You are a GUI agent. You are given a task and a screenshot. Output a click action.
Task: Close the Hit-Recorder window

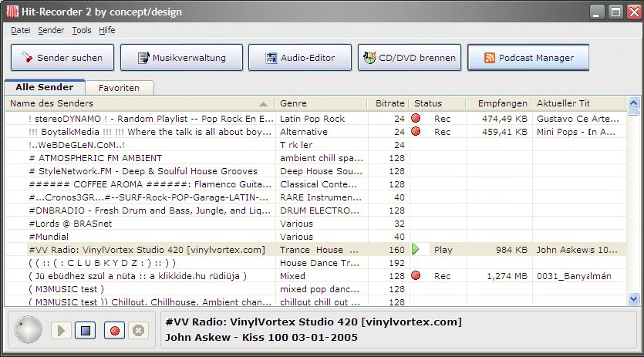pyautogui.click(x=635, y=12)
